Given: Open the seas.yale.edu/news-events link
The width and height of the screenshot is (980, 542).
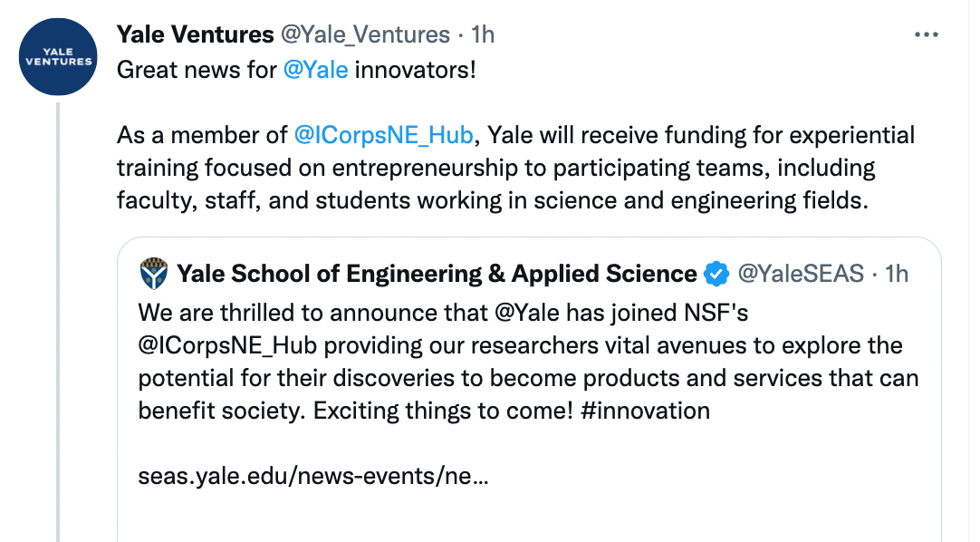Looking at the screenshot, I should (313, 476).
